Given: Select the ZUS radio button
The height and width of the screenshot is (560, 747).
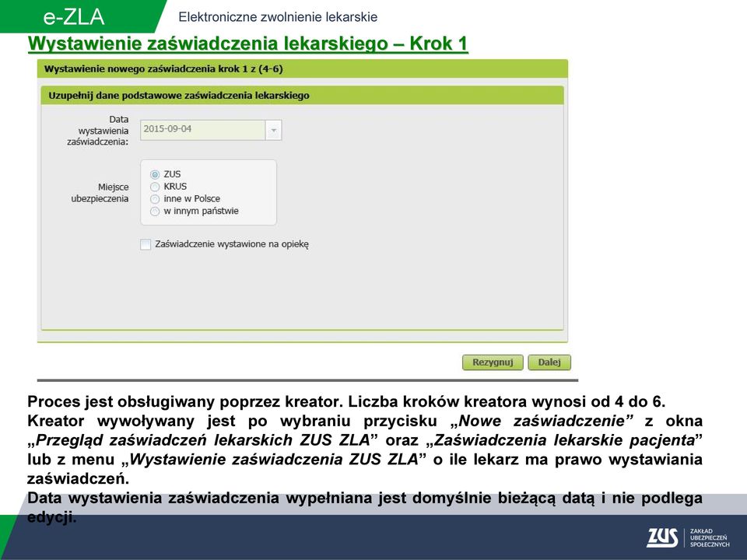Looking at the screenshot, I should (155, 174).
